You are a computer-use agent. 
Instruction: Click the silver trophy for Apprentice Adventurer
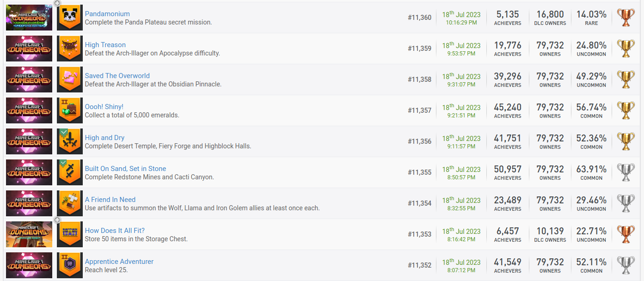tap(626, 265)
